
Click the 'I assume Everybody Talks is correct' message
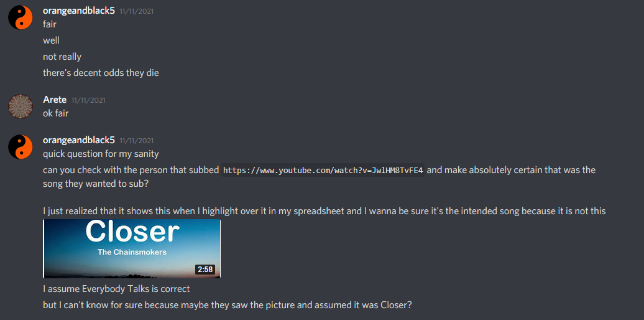116,289
